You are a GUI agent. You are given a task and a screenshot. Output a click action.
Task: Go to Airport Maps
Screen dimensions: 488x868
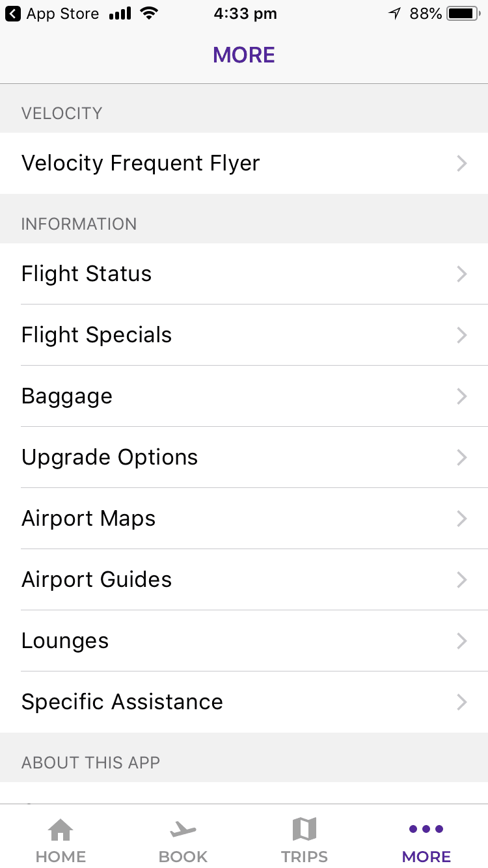[88, 519]
